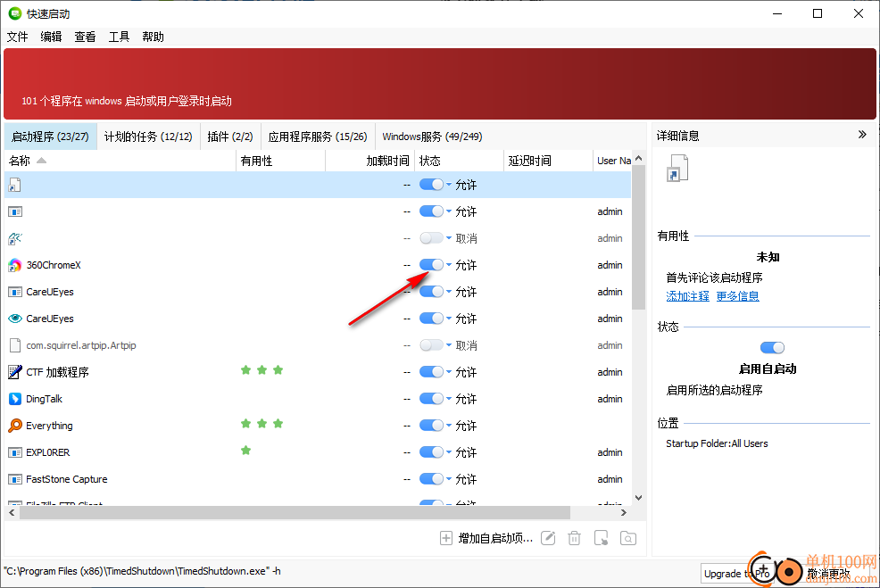
Task: Open the com.squirrel.artpip.Artpip status dropdown arrow
Action: [x=449, y=345]
